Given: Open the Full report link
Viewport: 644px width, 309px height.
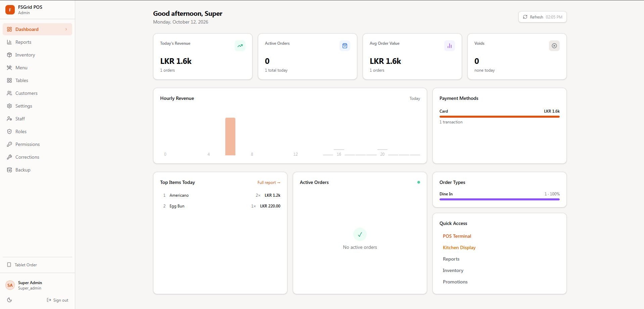Looking at the screenshot, I should (x=269, y=183).
